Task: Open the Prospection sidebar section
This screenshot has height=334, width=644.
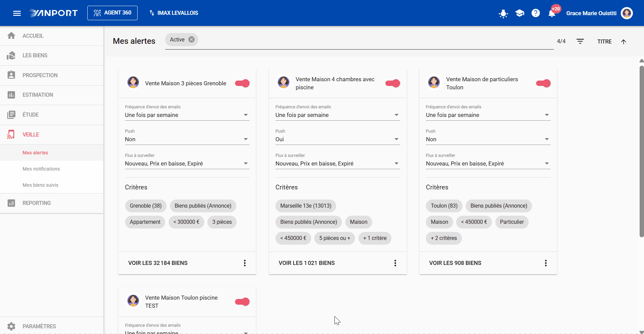Action: (52, 75)
